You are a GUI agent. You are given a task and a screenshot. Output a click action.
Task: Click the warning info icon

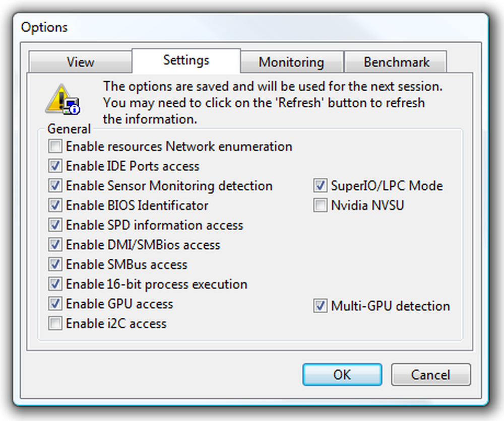tap(62, 99)
